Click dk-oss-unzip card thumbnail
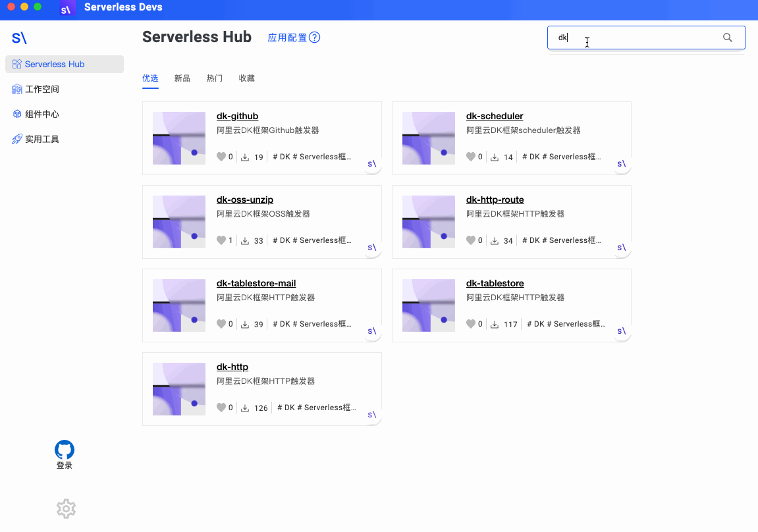The image size is (758, 532). 179,222
